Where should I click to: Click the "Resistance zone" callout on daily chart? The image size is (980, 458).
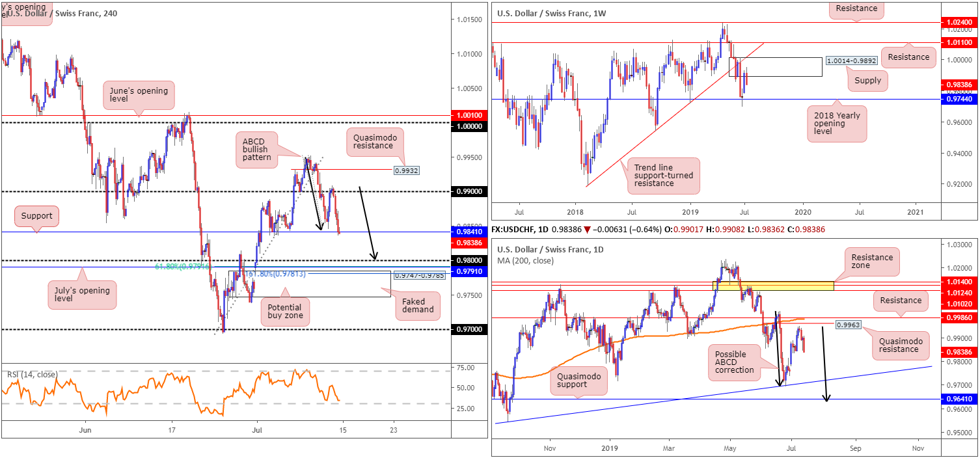point(872,262)
